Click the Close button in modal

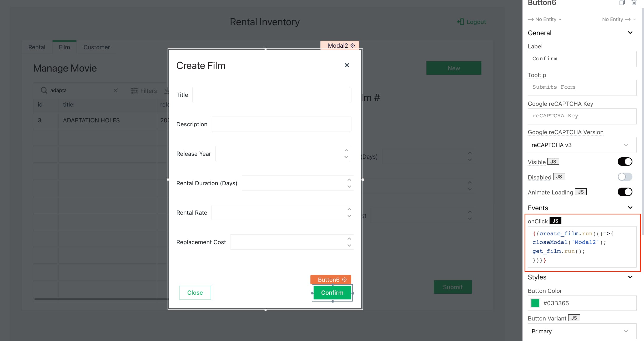tap(195, 293)
